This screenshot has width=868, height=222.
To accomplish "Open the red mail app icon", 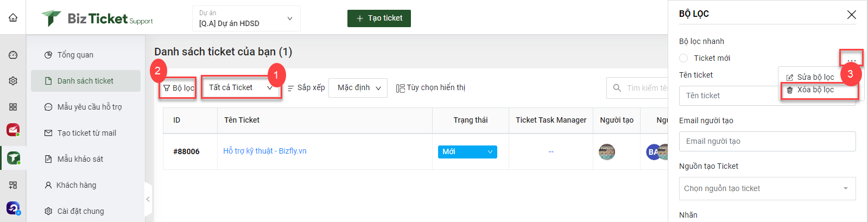I will [13, 130].
